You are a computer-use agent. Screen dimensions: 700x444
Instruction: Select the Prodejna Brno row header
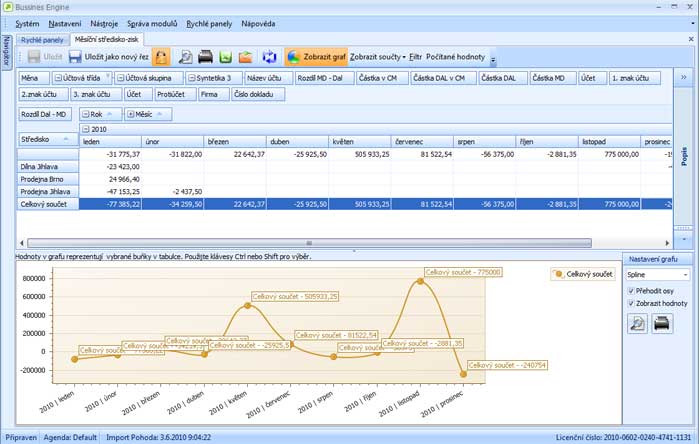click(x=41, y=178)
